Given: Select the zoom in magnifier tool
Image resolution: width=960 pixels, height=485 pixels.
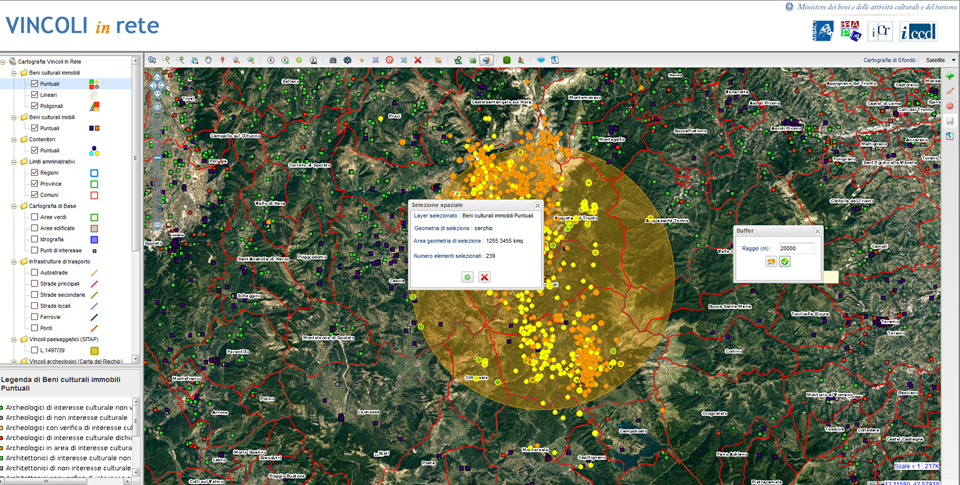Looking at the screenshot, I should click(166, 60).
